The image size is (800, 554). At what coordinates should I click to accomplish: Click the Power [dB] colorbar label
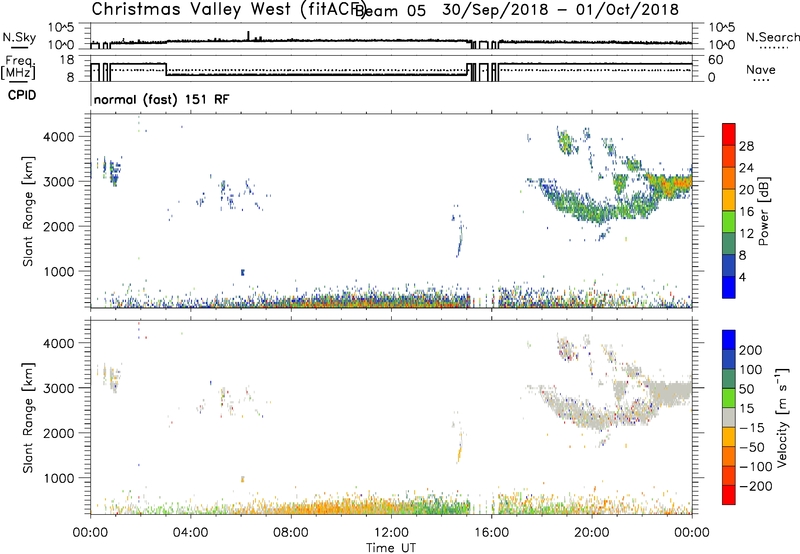[763, 211]
